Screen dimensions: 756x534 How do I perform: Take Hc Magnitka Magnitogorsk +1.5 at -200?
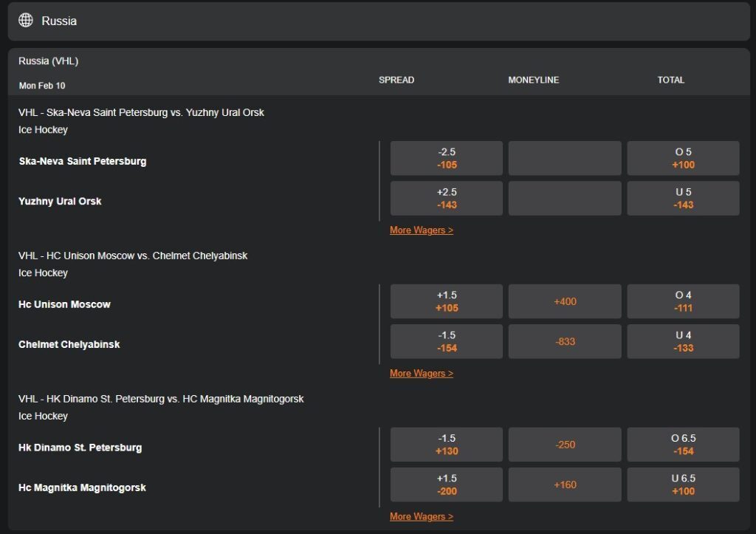(447, 485)
